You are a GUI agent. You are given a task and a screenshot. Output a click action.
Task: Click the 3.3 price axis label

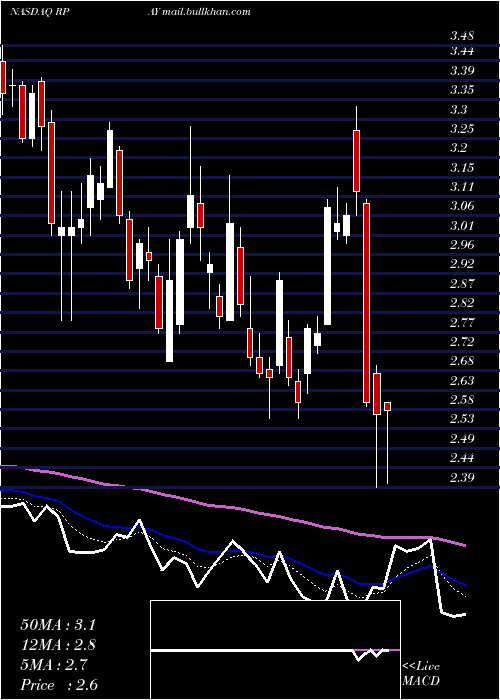[x=458, y=109]
